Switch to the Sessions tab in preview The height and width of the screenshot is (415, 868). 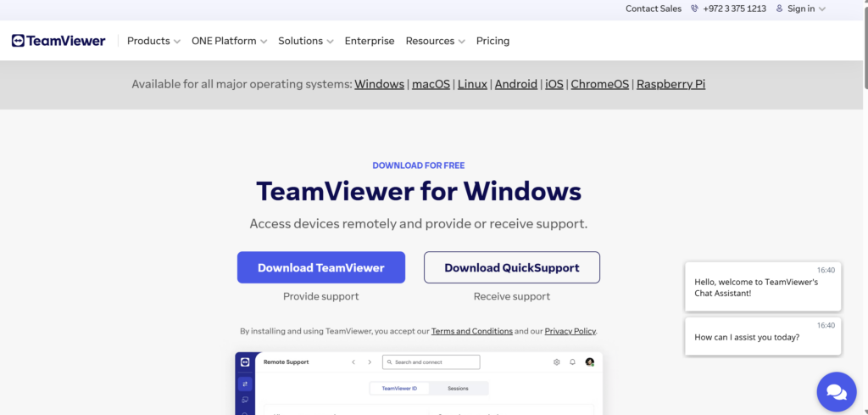(458, 389)
